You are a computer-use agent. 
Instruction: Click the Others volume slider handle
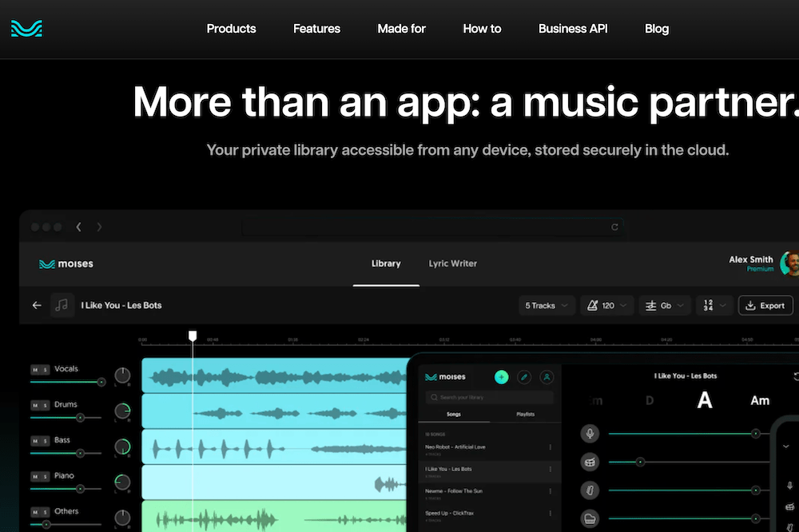[x=46, y=524]
